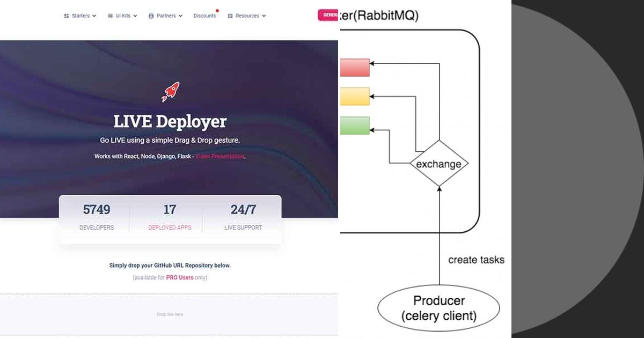Click the exchange diamond in diagram
Viewport: 644px width, 338px height.
(x=439, y=164)
